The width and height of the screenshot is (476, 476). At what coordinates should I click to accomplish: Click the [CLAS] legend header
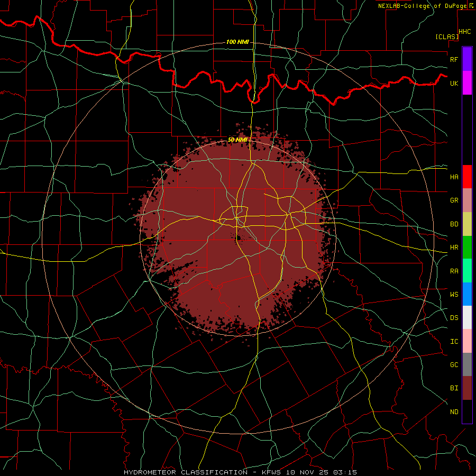[446, 37]
